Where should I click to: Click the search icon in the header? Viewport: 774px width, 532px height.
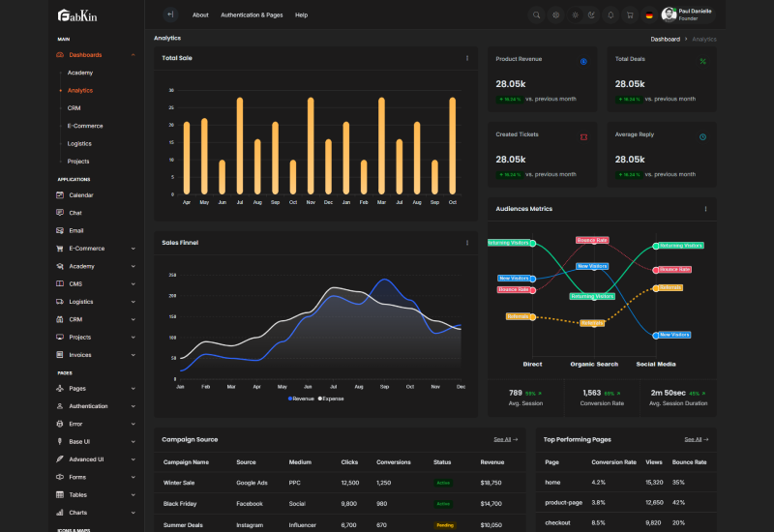pos(537,15)
